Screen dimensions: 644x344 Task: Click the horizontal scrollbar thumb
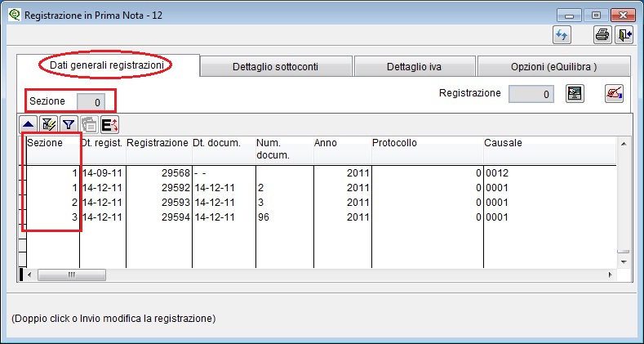pyautogui.click(x=72, y=275)
